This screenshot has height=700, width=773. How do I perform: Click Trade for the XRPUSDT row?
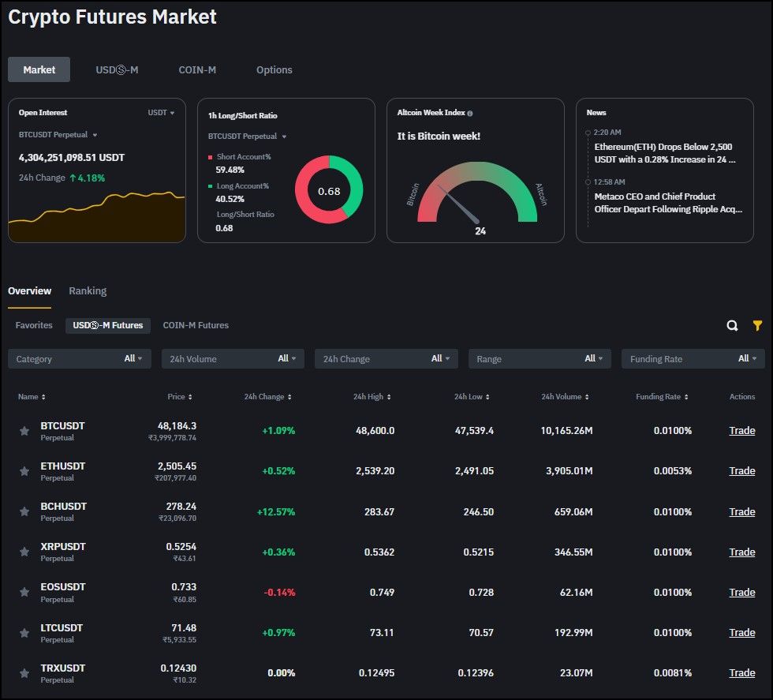pyautogui.click(x=741, y=552)
